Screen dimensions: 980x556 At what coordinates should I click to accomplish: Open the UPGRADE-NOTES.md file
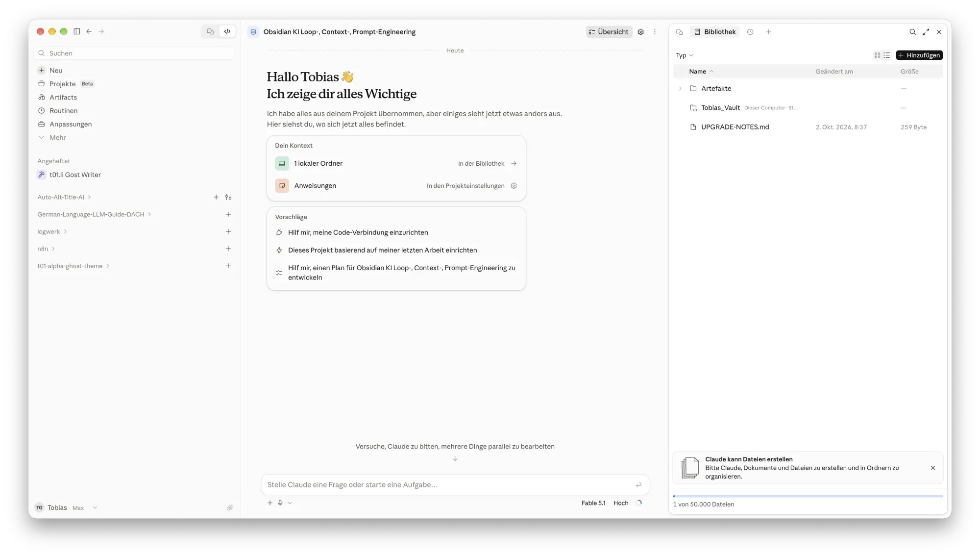click(x=808, y=127)
